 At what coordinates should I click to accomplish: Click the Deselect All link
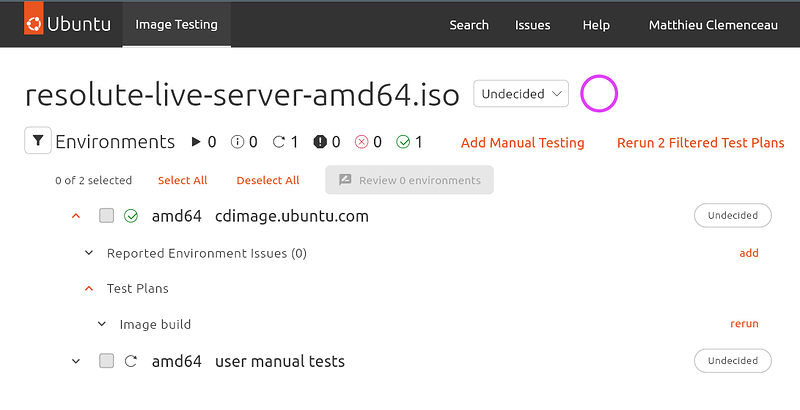pyautogui.click(x=268, y=181)
